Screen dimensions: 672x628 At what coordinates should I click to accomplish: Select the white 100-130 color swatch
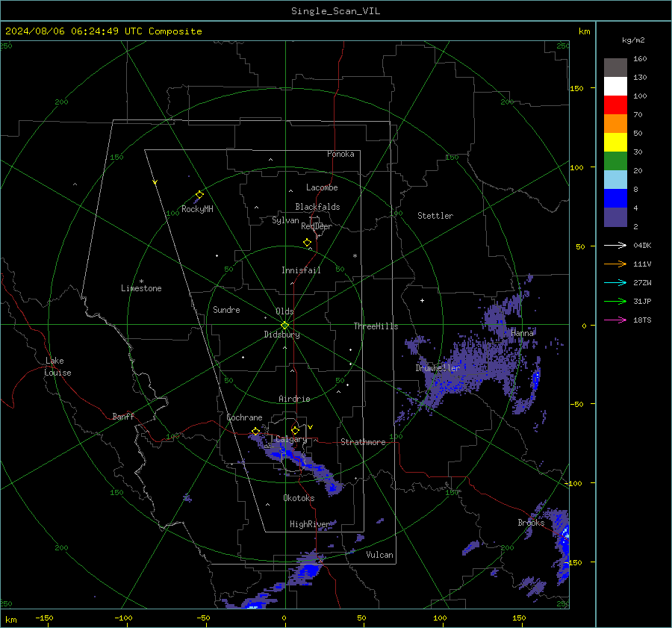coord(615,86)
